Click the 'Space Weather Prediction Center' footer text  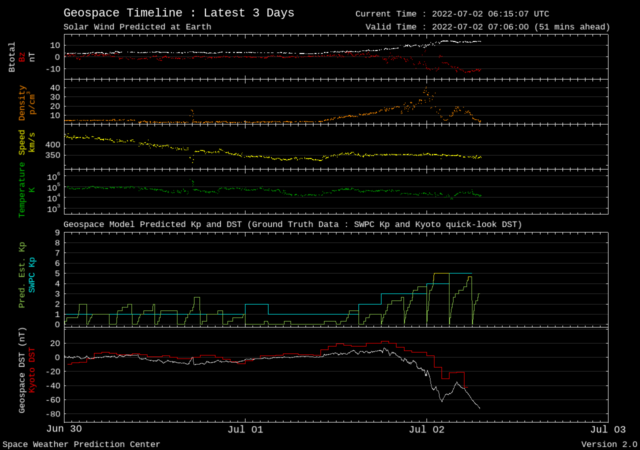(81, 444)
